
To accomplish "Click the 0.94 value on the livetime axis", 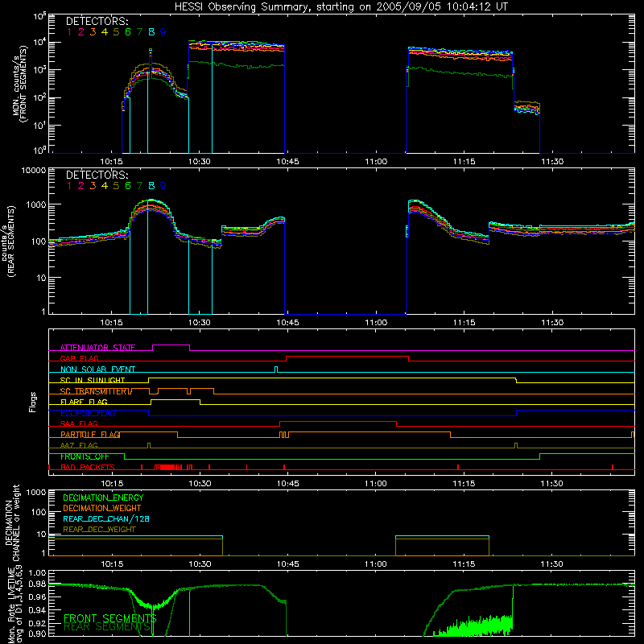I will [x=37, y=609].
